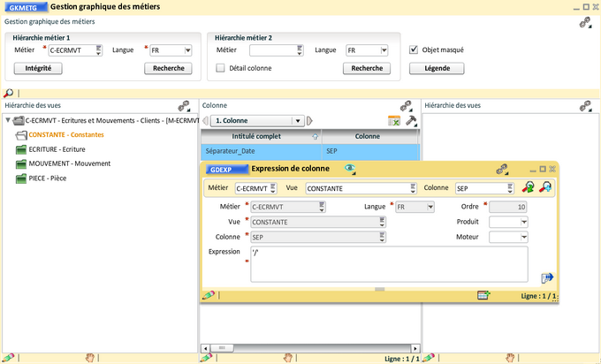Click the hammer tool icon in Colonne panel
Screen dimensions: 601x364
411,121
